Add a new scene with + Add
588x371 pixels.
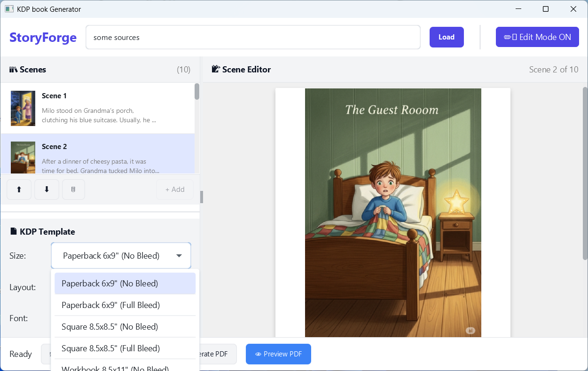coord(174,189)
